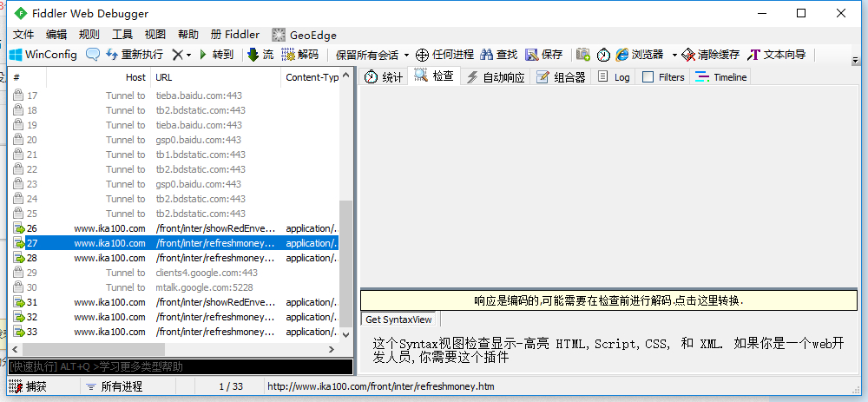Open the 浏览器 dropdown arrow
This screenshot has width=868, height=402.
tap(674, 55)
